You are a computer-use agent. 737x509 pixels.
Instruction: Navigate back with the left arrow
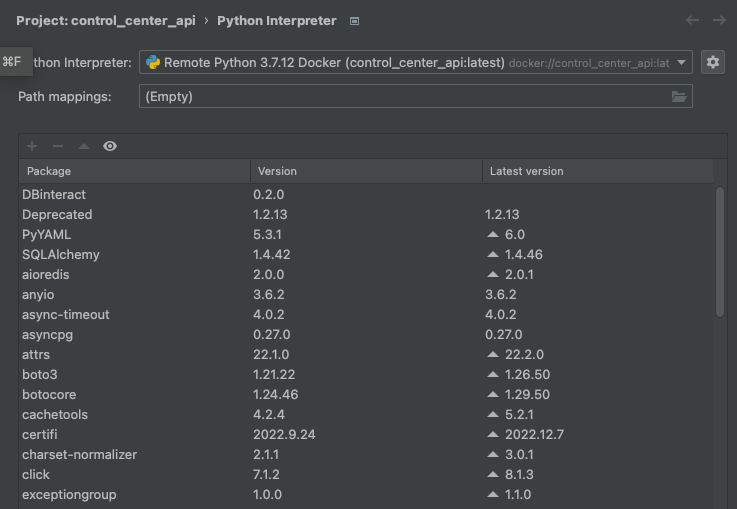(x=692, y=20)
